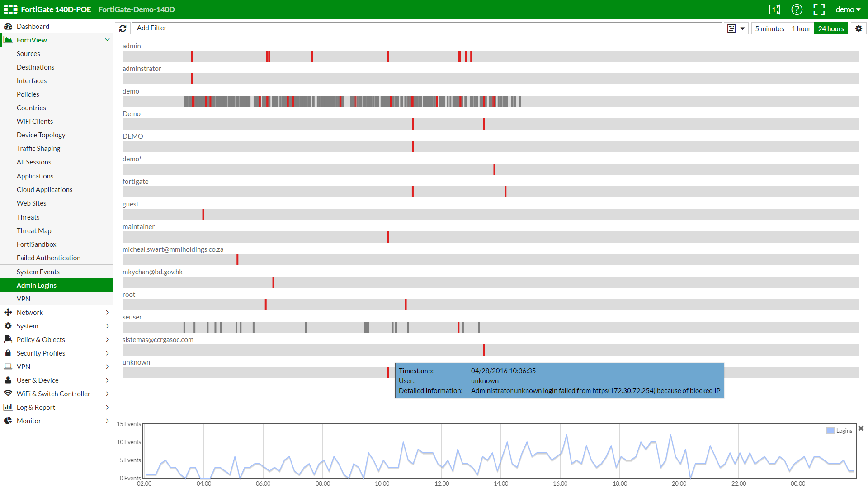The image size is (868, 488).
Task: Open Failed Authentication in sidebar
Action: (48, 258)
